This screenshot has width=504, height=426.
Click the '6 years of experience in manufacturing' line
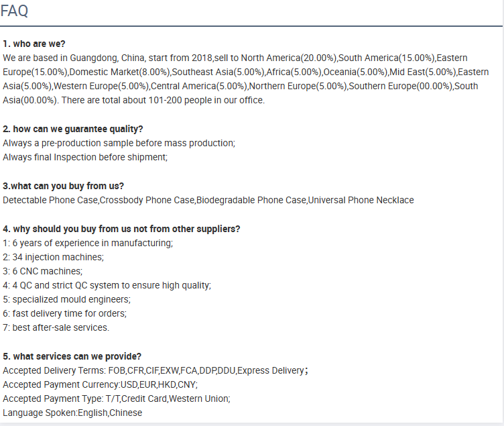click(x=88, y=243)
